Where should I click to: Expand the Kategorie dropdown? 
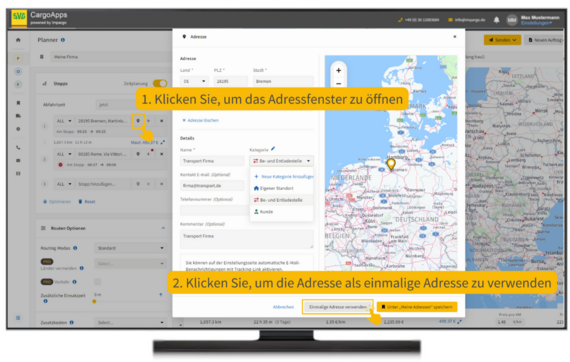pos(281,161)
